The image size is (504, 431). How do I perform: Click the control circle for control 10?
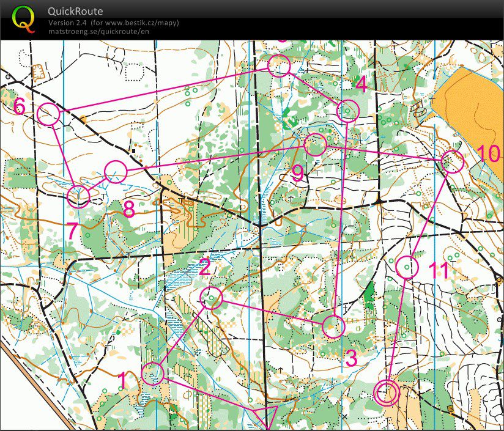pyautogui.click(x=453, y=161)
